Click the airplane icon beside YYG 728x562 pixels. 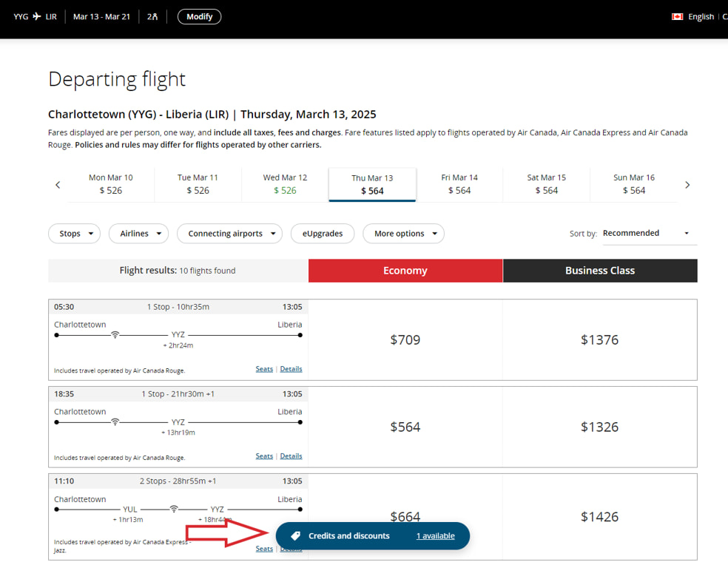37,16
